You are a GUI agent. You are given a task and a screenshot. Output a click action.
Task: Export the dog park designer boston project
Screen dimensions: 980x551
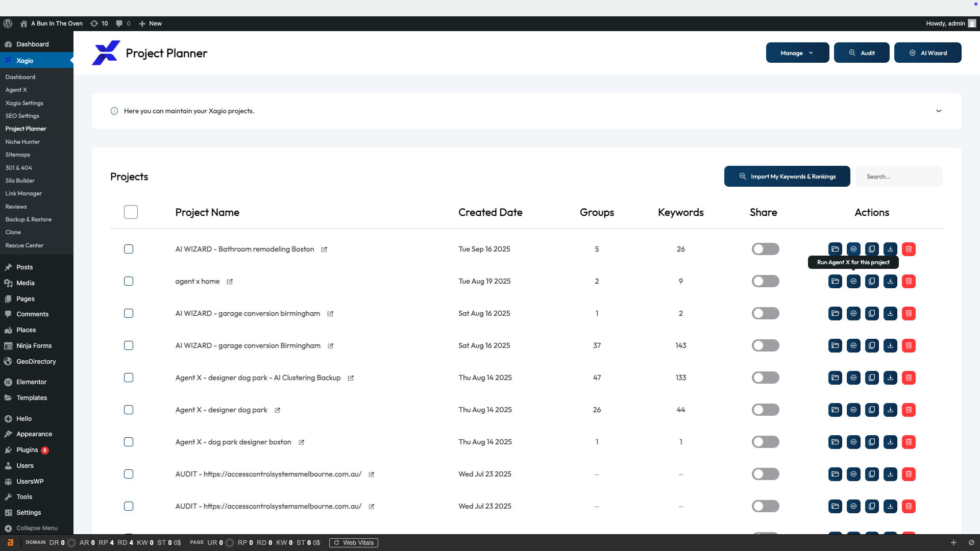coord(890,442)
